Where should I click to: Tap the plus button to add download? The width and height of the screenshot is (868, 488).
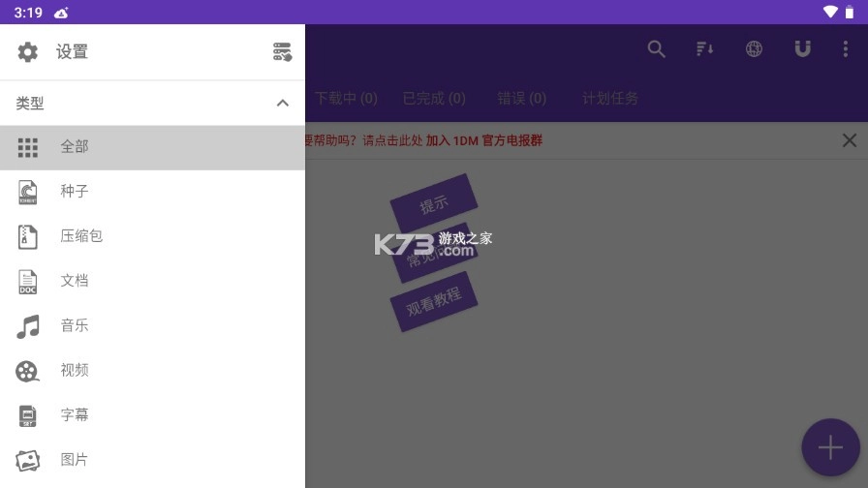830,447
